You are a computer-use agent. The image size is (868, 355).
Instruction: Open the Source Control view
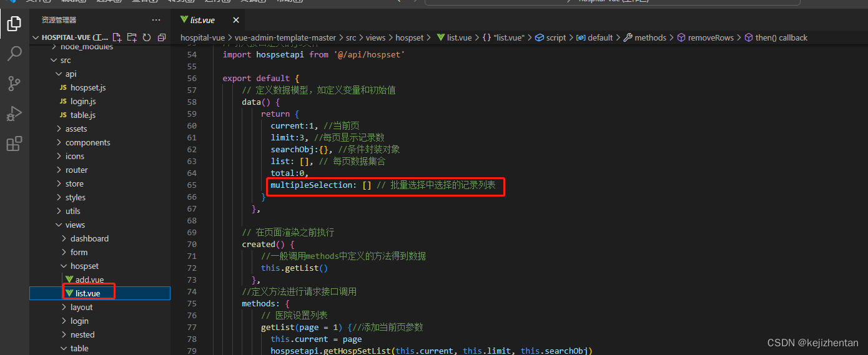(x=14, y=83)
